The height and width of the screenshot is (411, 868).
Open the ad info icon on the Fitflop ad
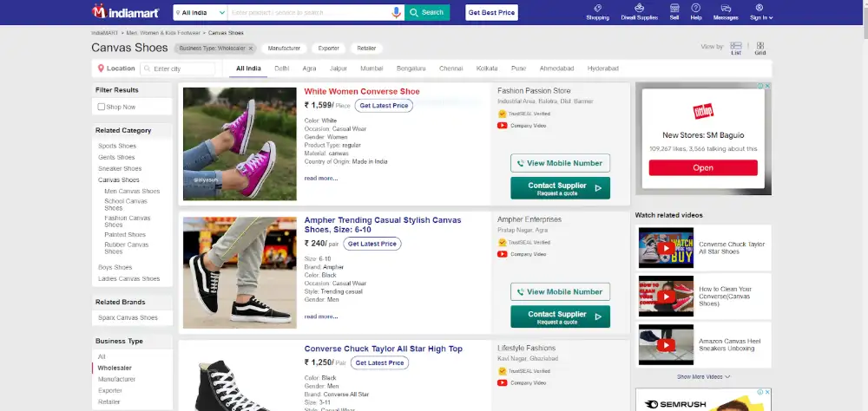[761, 86]
